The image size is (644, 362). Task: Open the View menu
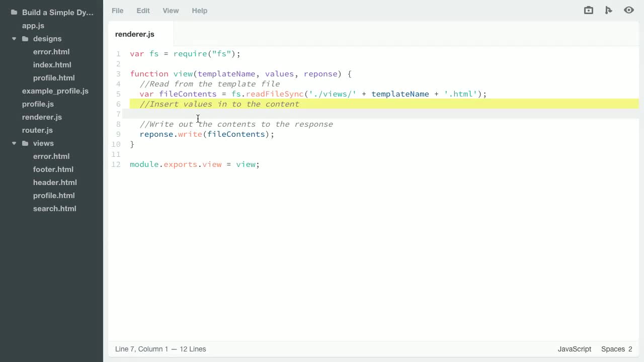(171, 11)
